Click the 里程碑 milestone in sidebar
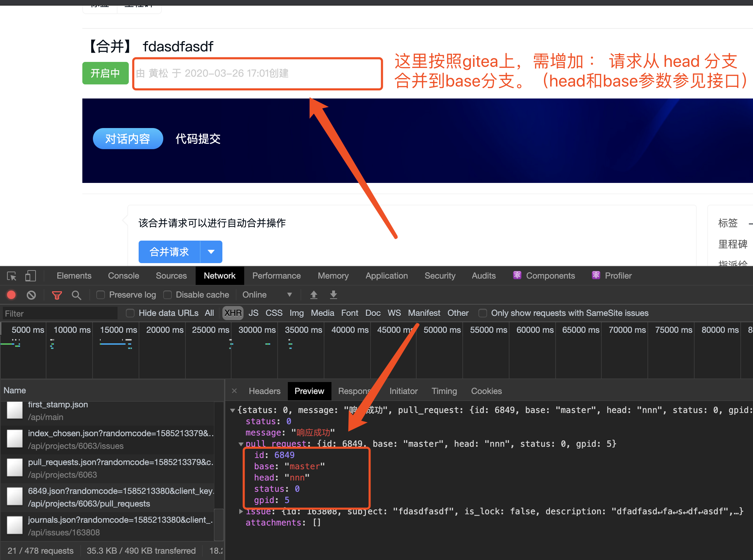Image resolution: width=753 pixels, height=560 pixels. [x=733, y=244]
